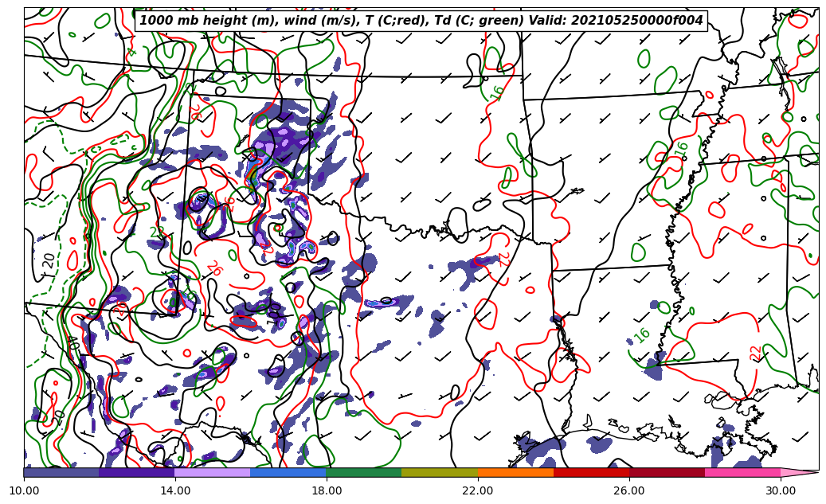The image size is (826, 504).
Task: Pick the bright blue colorbar segment ending at 18.00
Action: pyautogui.click(x=288, y=472)
